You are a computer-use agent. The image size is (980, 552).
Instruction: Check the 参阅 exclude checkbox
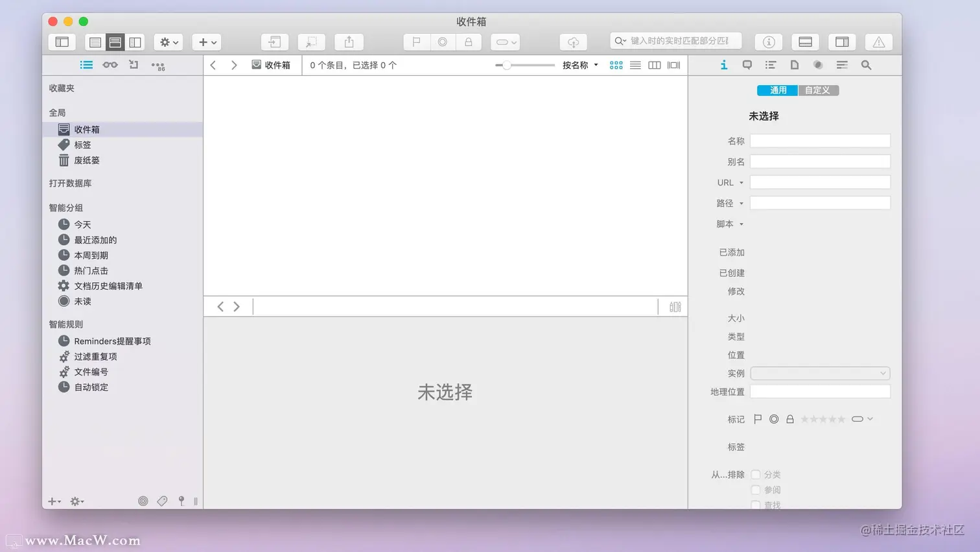click(x=756, y=490)
